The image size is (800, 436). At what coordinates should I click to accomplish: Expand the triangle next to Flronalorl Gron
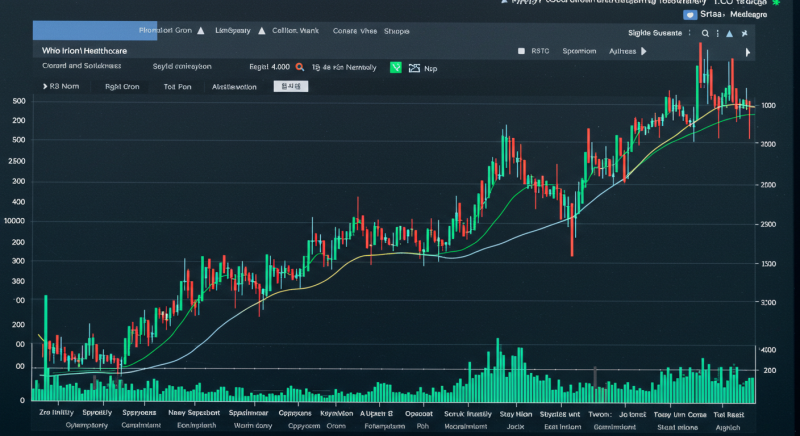[201, 31]
